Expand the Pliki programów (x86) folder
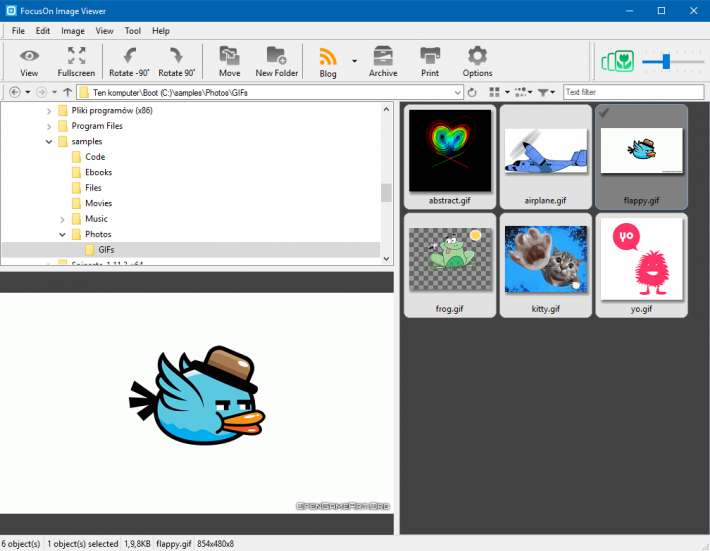This screenshot has width=710, height=551. 49,111
